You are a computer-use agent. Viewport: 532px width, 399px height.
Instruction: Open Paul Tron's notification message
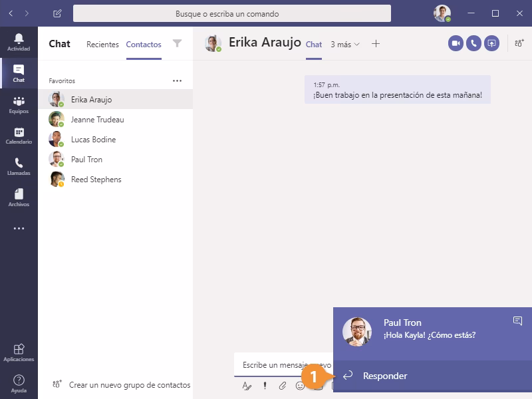click(x=432, y=334)
